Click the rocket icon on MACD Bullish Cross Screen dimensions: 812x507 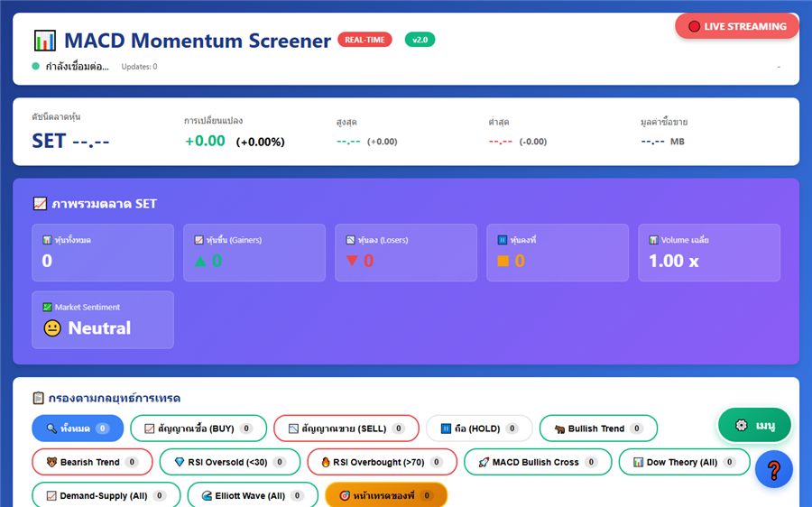(484, 462)
